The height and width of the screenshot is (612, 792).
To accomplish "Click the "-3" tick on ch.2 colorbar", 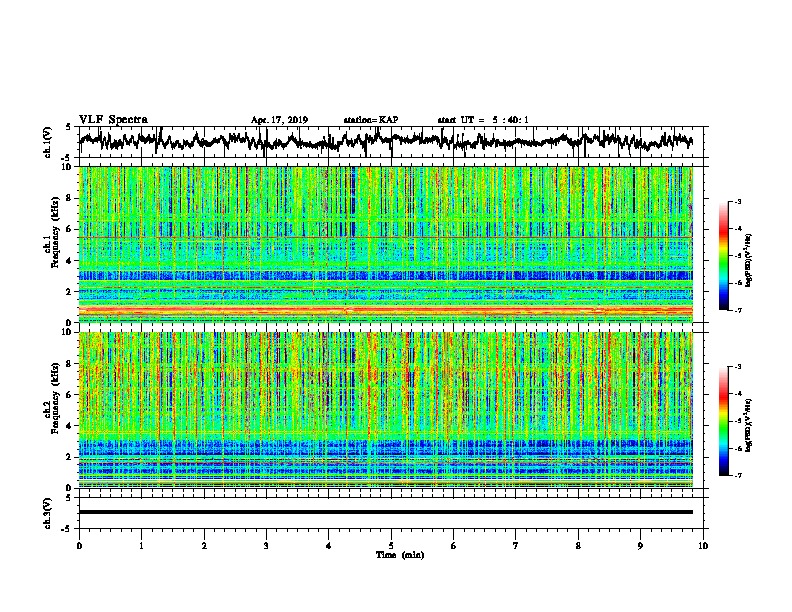I will coord(738,367).
